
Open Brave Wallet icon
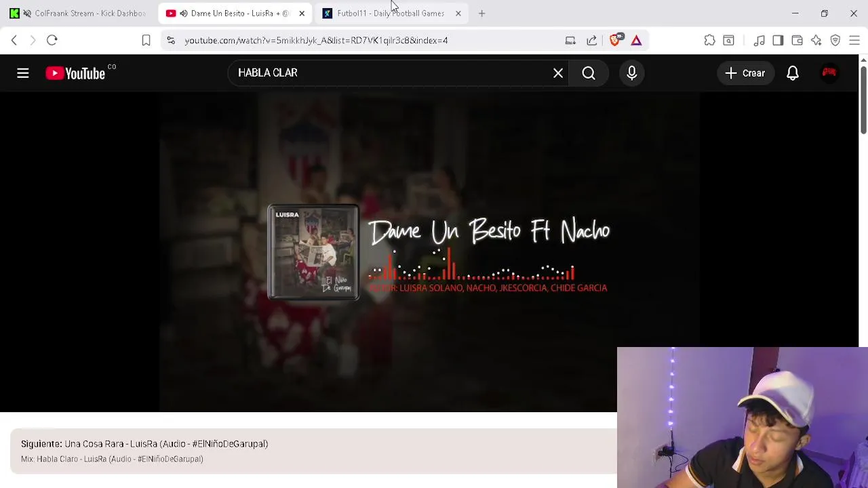pyautogui.click(x=797, y=41)
